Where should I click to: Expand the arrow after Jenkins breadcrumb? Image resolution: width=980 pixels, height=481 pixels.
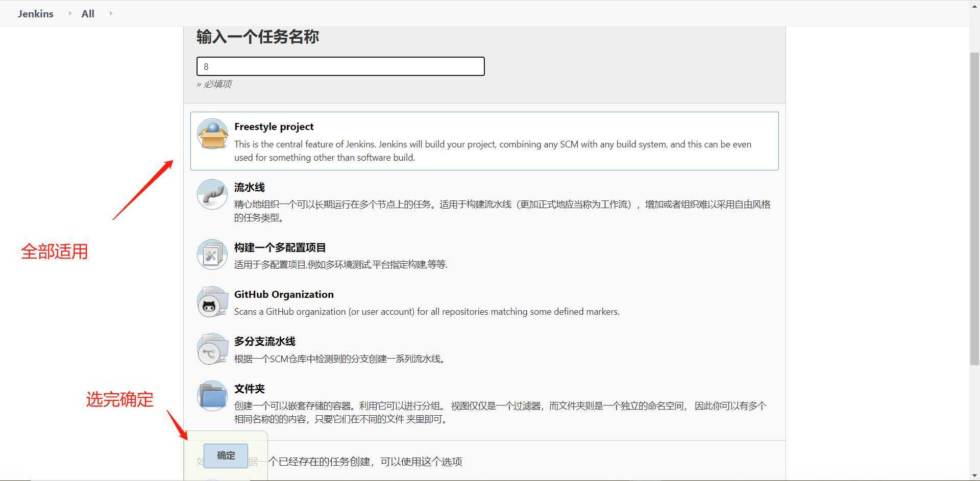coord(70,13)
